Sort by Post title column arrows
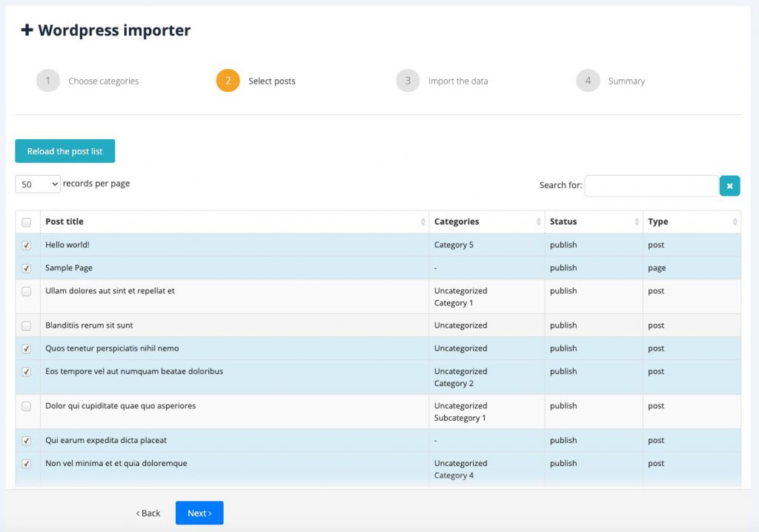Screen dimensions: 759x532 coord(422,222)
